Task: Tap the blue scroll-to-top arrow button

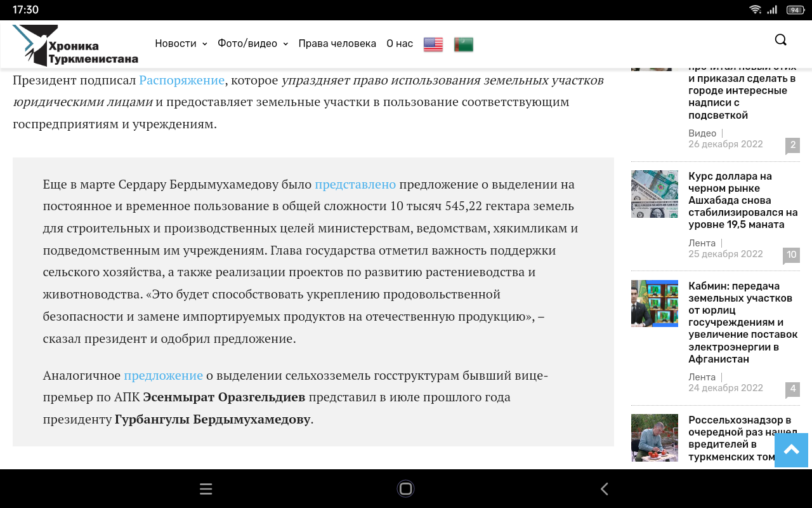Action: click(791, 450)
